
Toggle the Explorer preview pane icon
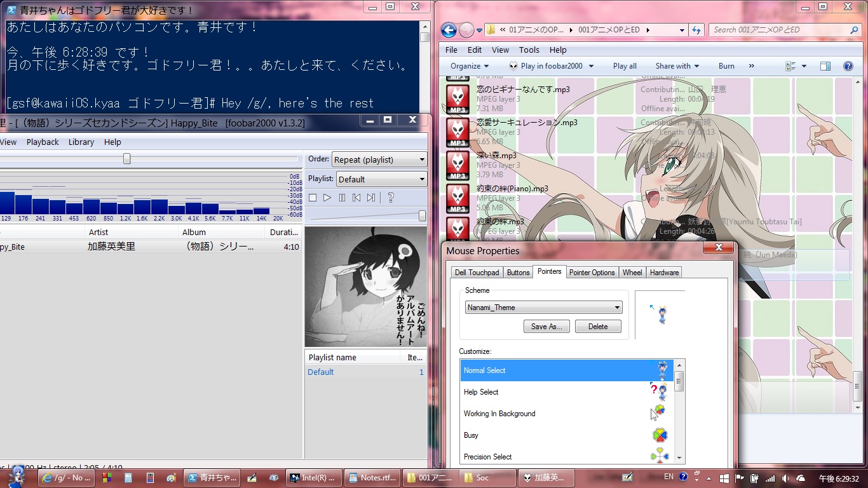click(x=825, y=66)
